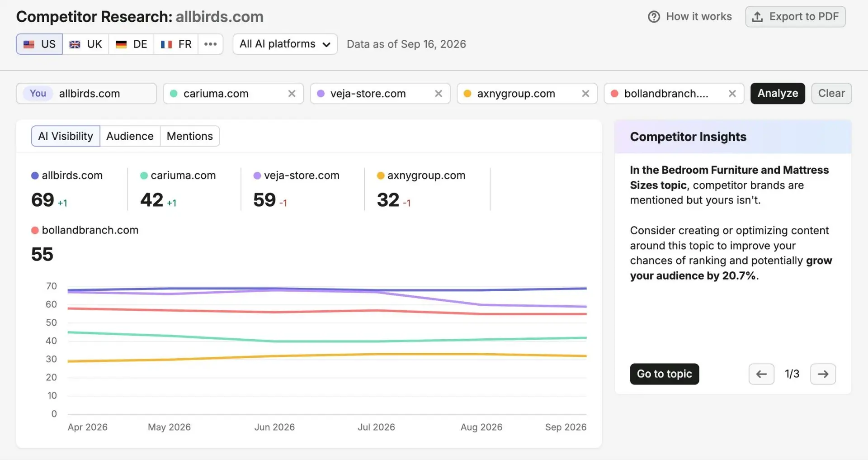Select the FR flag region
This screenshot has height=460, width=868.
pyautogui.click(x=176, y=44)
